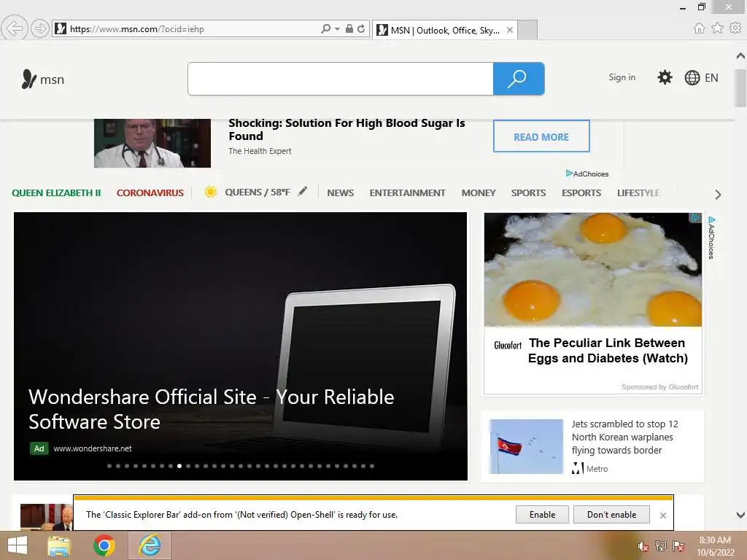Image resolution: width=747 pixels, height=560 pixels.
Task: Click the green Ad badge
Action: [39, 448]
